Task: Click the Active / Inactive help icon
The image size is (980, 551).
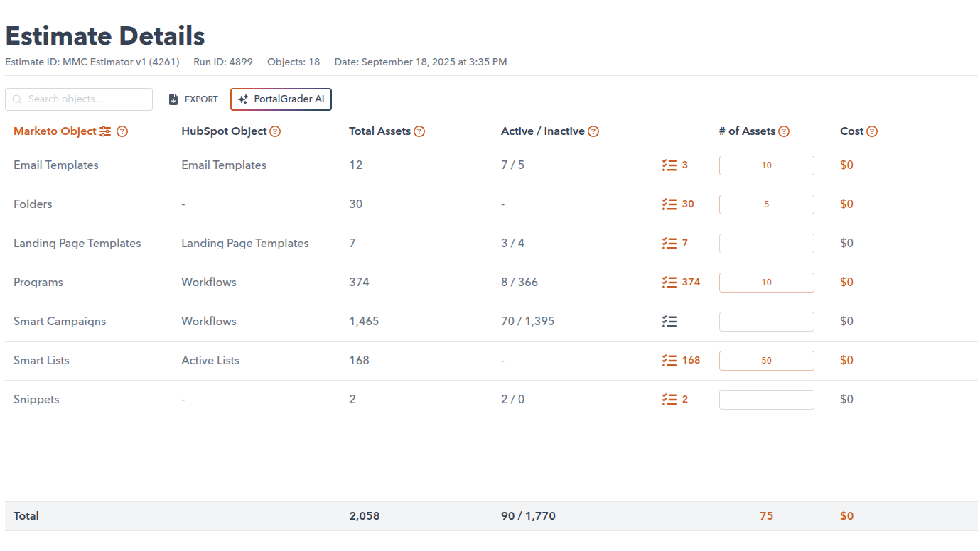Action: [593, 131]
